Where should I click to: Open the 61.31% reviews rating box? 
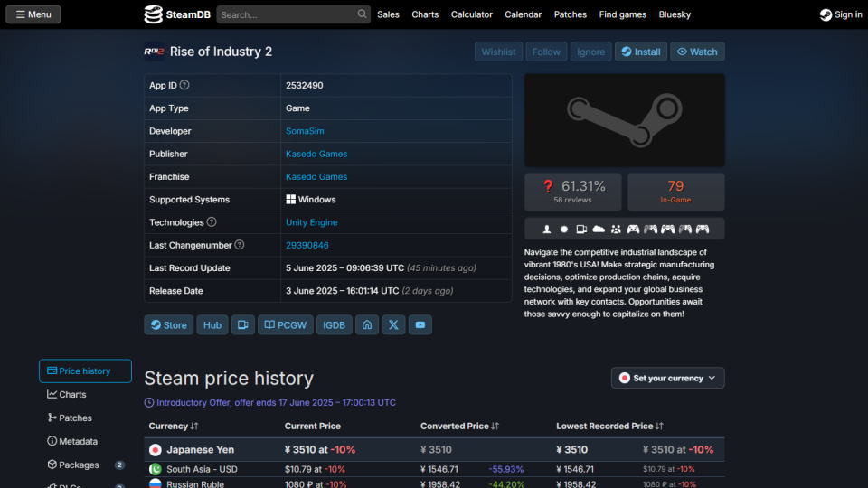(x=573, y=192)
